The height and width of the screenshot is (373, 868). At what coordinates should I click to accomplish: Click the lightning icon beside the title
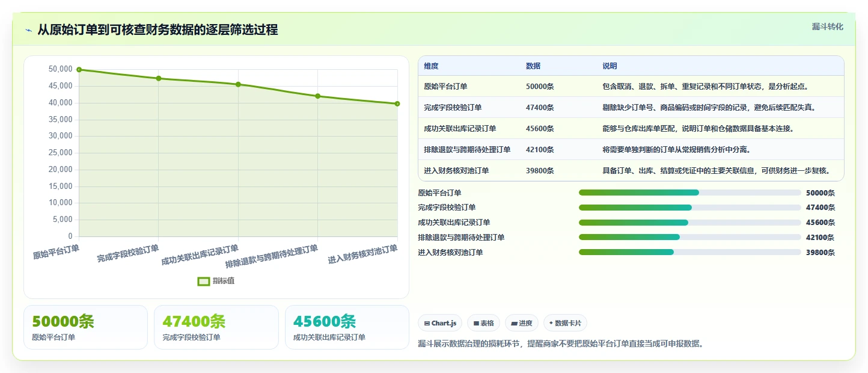click(28, 30)
